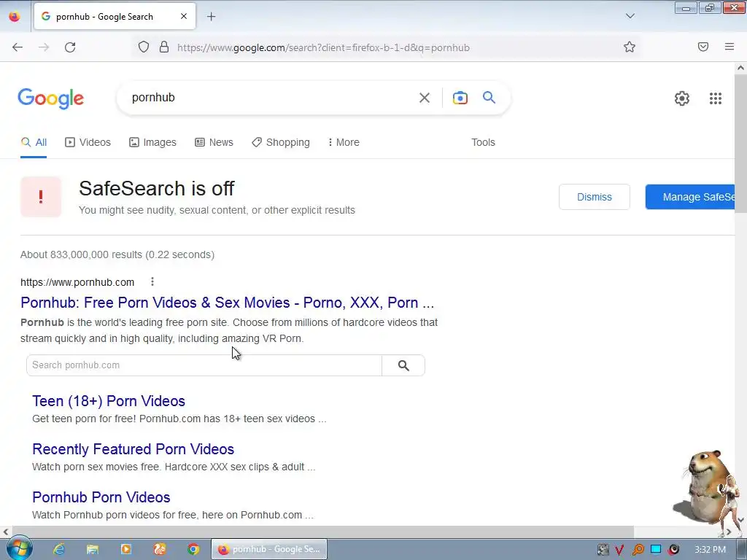This screenshot has height=560, width=747.
Task: Open the Save to Pocket icon
Action: 703,47
